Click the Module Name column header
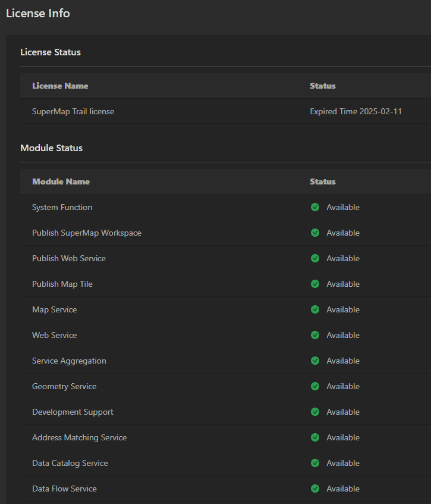431x504 pixels. pyautogui.click(x=61, y=181)
